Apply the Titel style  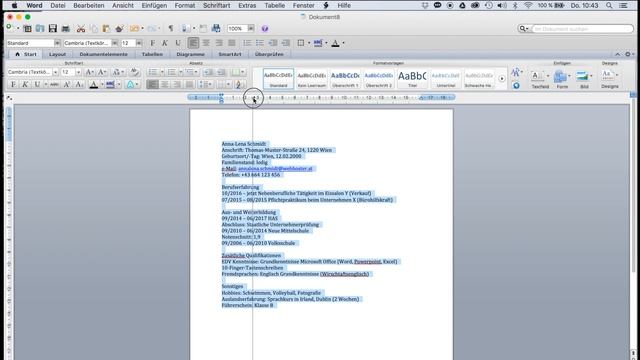tap(412, 79)
